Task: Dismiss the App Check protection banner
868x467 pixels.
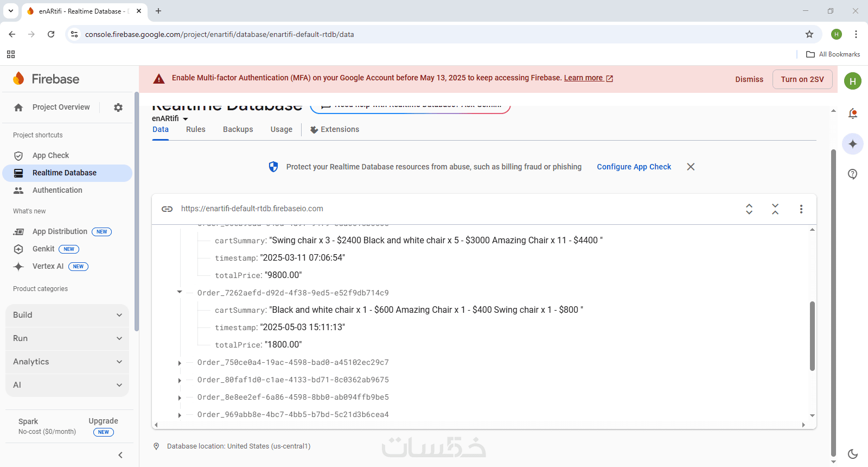Action: click(x=691, y=167)
